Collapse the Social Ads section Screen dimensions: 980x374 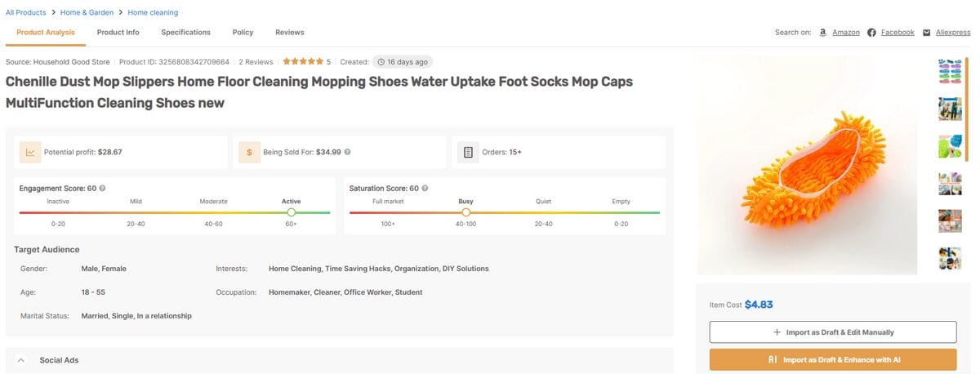(21, 360)
